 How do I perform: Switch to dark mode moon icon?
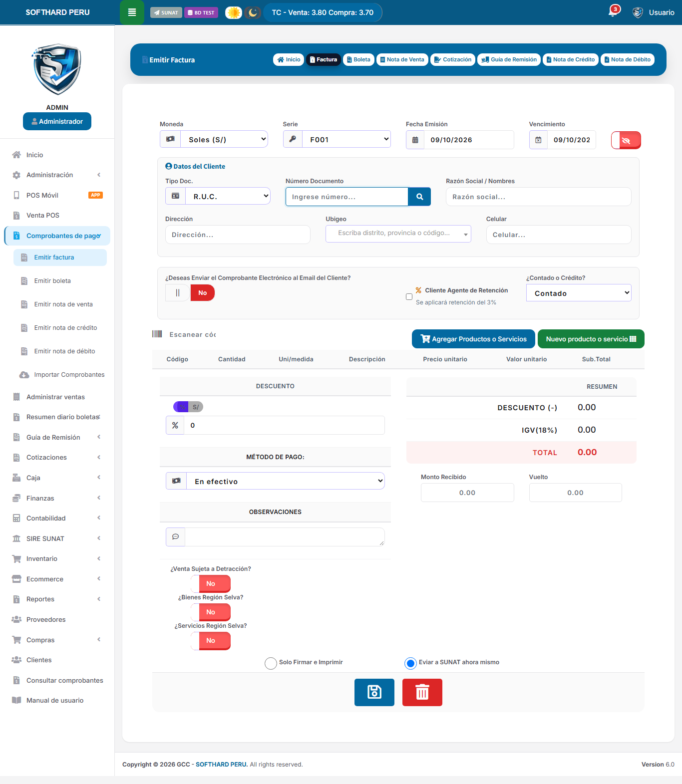click(x=253, y=12)
